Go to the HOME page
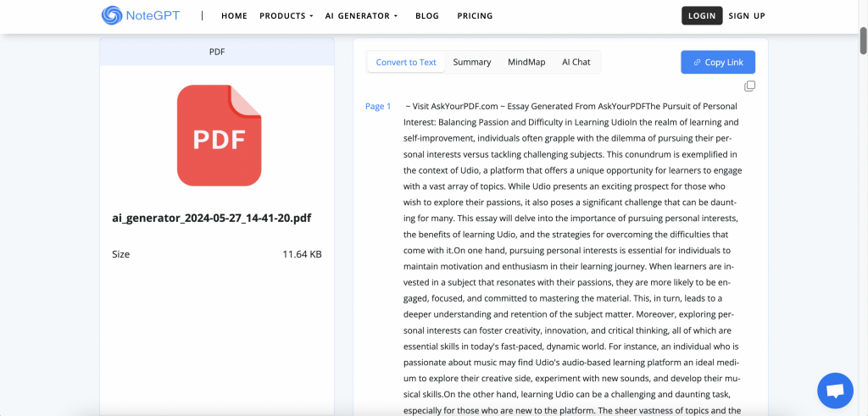 coord(234,16)
